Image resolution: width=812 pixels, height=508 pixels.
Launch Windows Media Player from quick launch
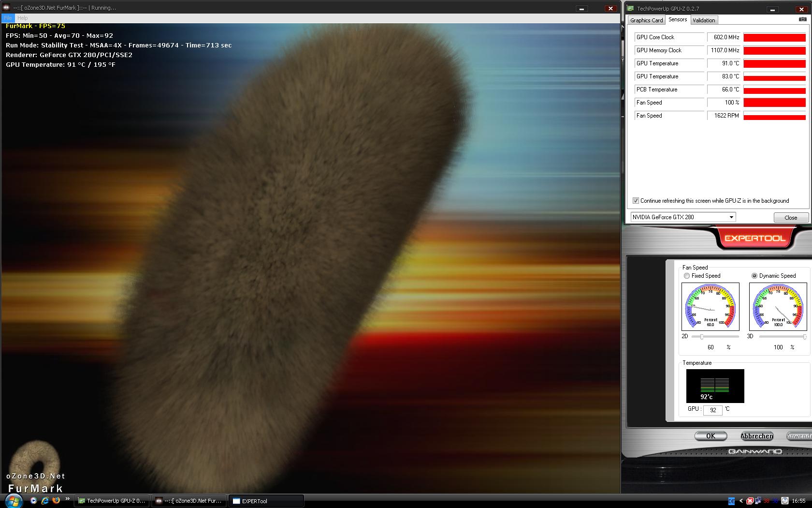click(x=33, y=501)
